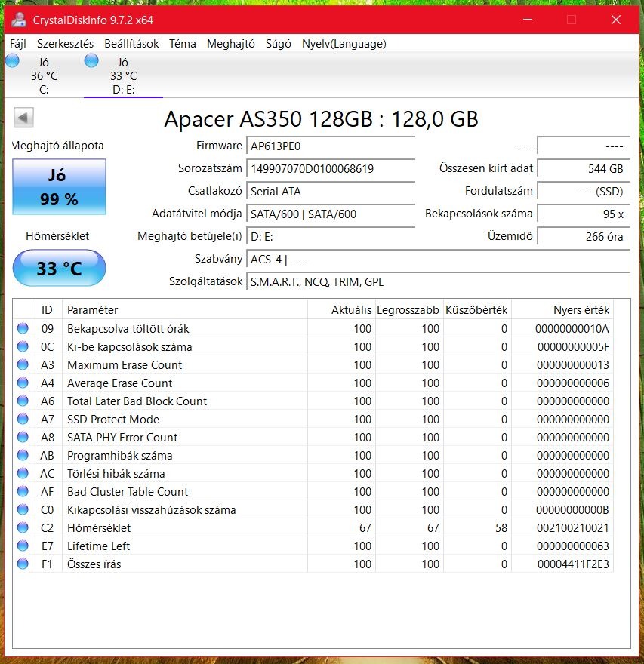Image resolution: width=644 pixels, height=664 pixels.
Task: Click status icon of SSD Protect Mode row
Action: [23, 419]
